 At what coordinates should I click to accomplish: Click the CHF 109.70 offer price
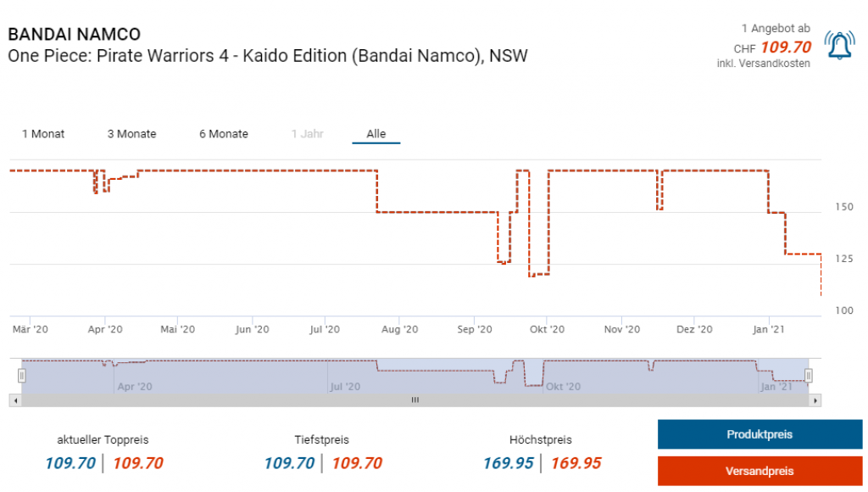pos(786,48)
